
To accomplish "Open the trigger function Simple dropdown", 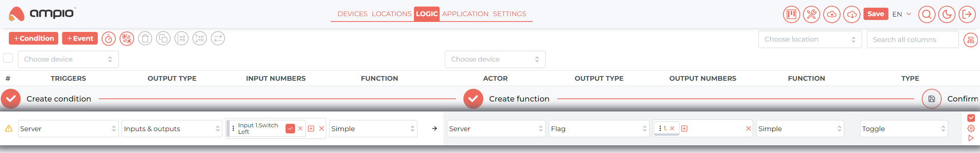I will pyautogui.click(x=373, y=128).
